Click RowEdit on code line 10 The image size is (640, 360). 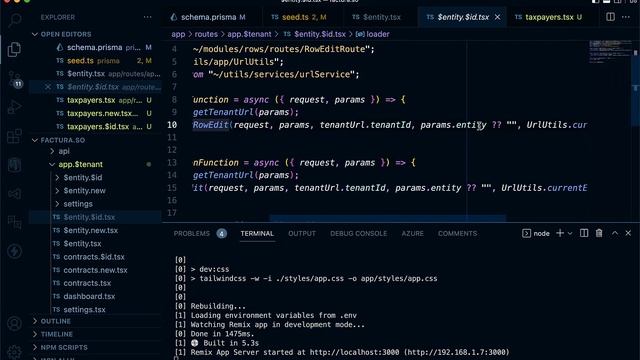[210, 125]
